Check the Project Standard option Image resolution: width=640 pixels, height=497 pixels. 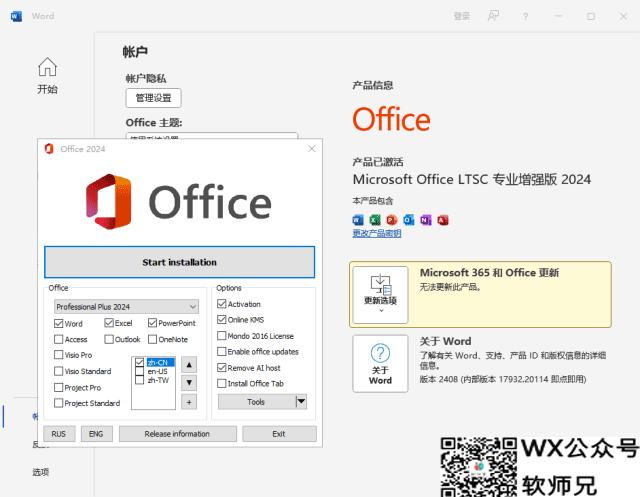[58, 403]
